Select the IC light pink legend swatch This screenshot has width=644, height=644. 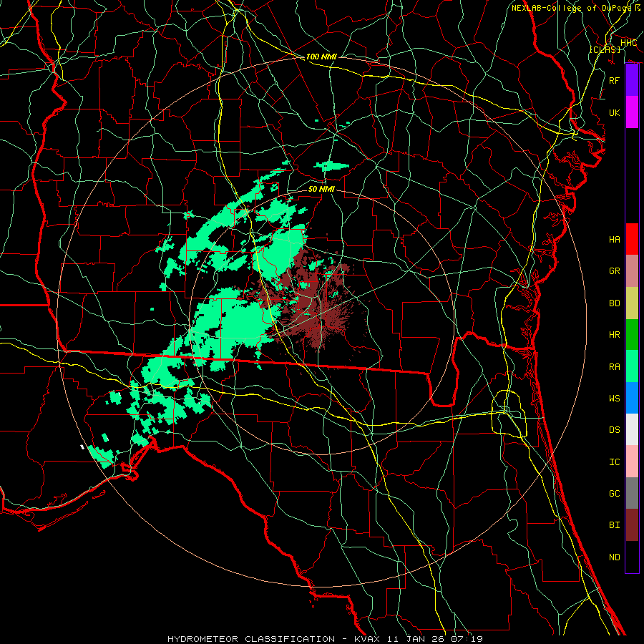[x=632, y=462]
